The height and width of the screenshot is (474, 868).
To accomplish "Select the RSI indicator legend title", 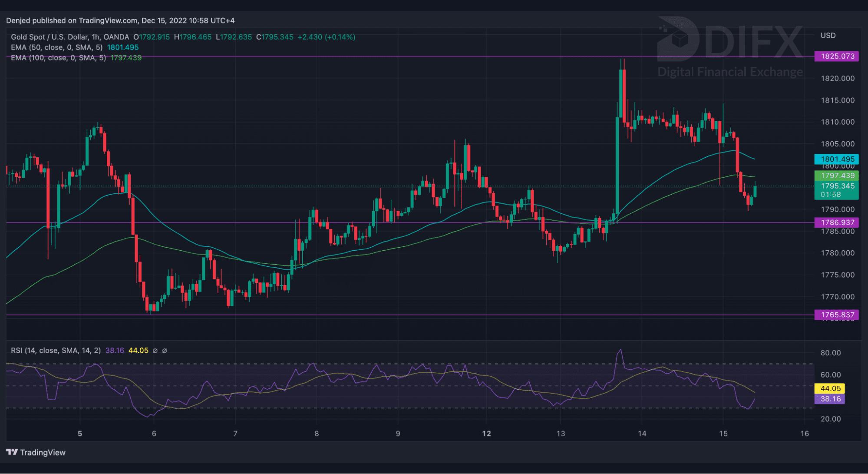I will click(56, 351).
